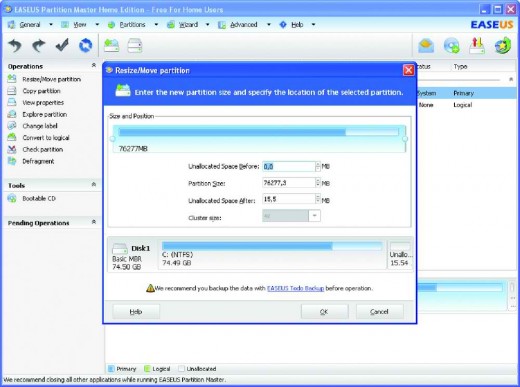
Task: Click View properties text in Operations
Action: (x=43, y=102)
